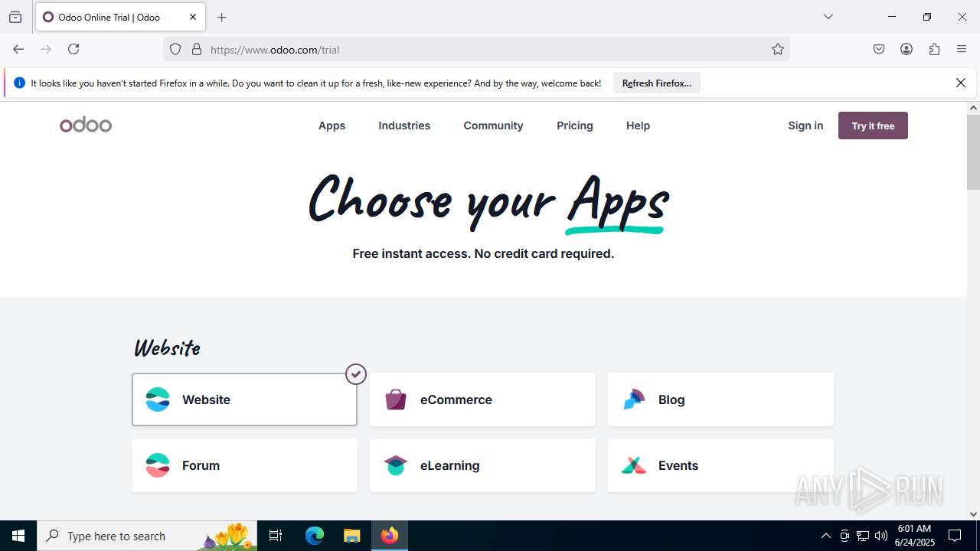Show hidden system tray icons
The height and width of the screenshot is (551, 980).
click(x=825, y=536)
